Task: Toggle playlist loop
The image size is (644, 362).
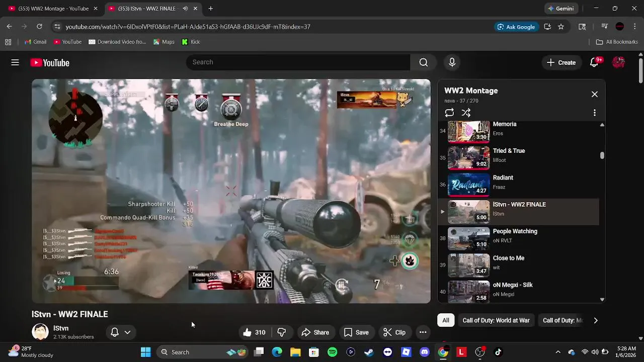Action: 449,113
